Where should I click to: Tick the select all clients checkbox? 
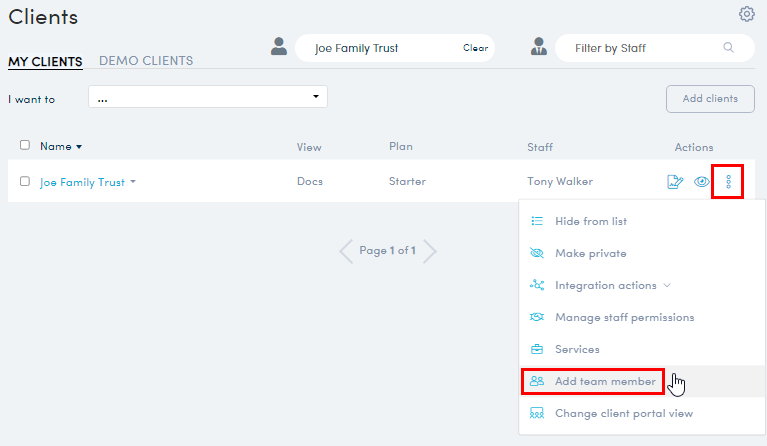(25, 145)
